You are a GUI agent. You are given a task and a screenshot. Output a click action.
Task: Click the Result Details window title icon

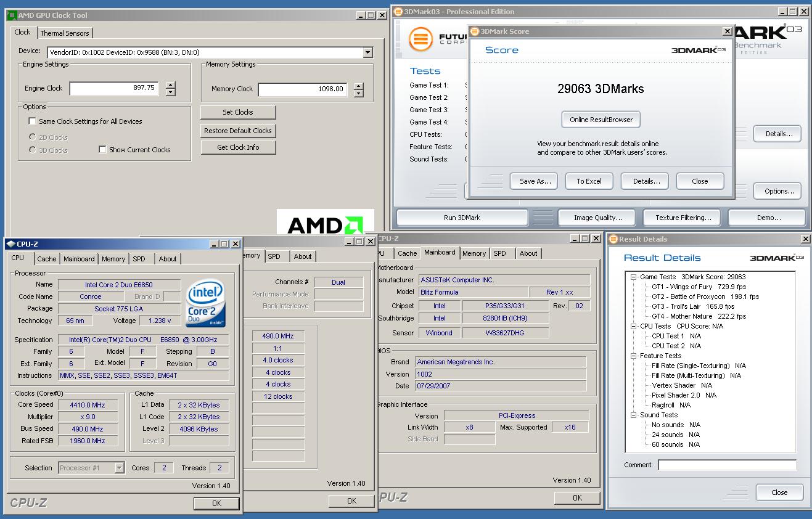[613, 239]
